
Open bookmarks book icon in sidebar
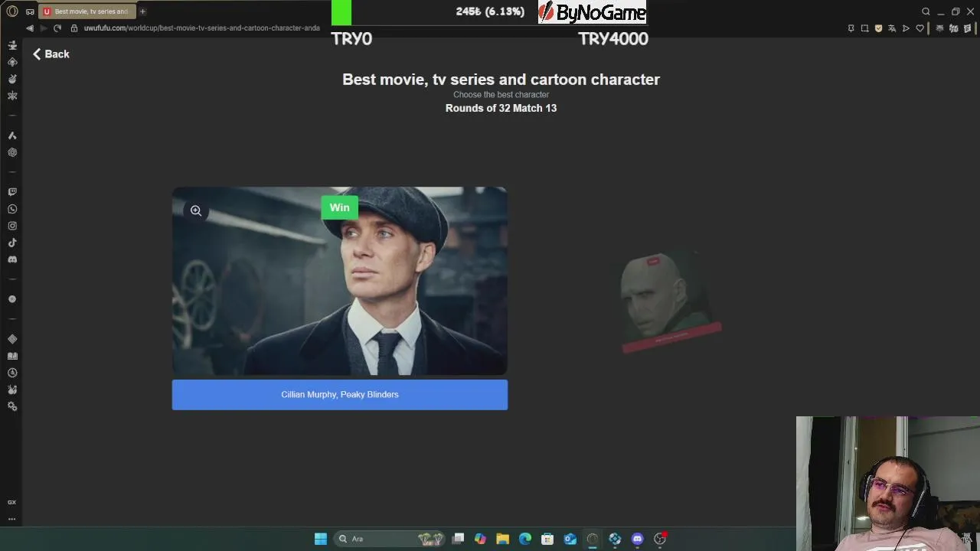point(12,356)
